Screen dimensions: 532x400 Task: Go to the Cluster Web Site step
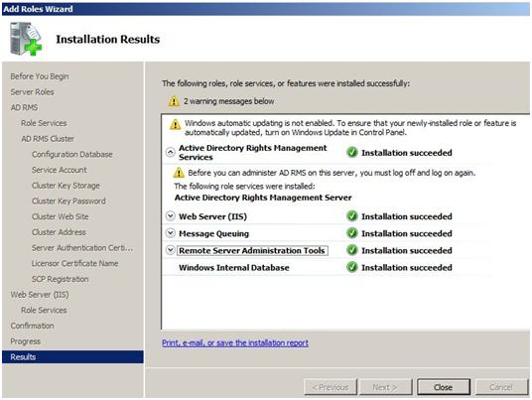[61, 216]
